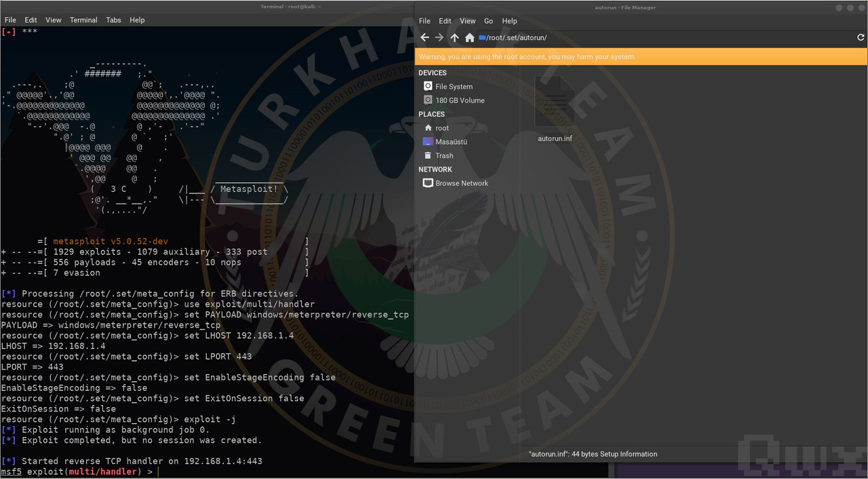The height and width of the screenshot is (479, 868).
Task: Open the Edit menu in File Manager
Action: 445,21
